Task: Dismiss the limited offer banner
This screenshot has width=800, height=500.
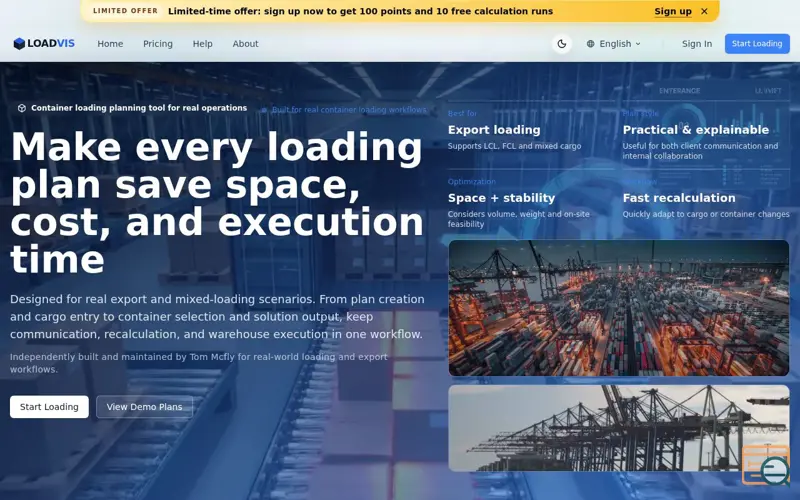Action: pyautogui.click(x=704, y=11)
